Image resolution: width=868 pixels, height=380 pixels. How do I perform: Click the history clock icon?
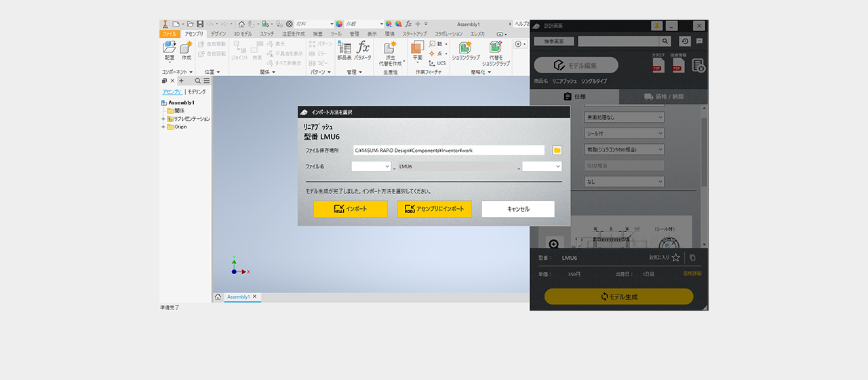tap(684, 41)
